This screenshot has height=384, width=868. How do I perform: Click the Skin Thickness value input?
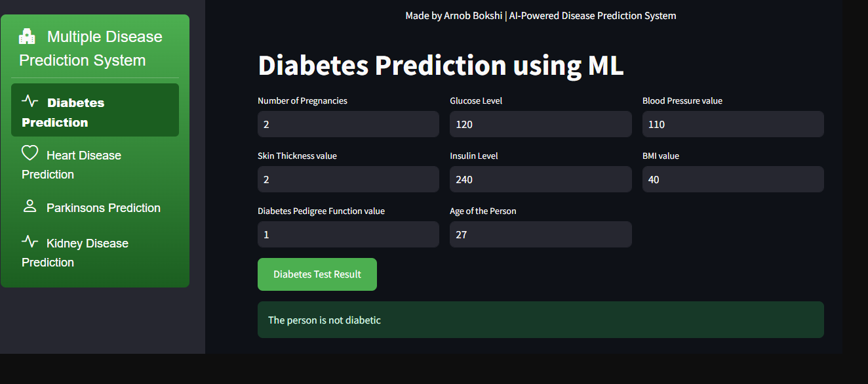(x=348, y=179)
